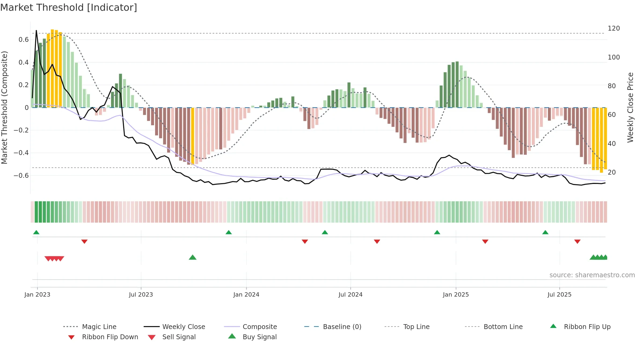644x362 pixels.
Task: Click the Jul 2025 x-axis label
Action: [559, 295]
